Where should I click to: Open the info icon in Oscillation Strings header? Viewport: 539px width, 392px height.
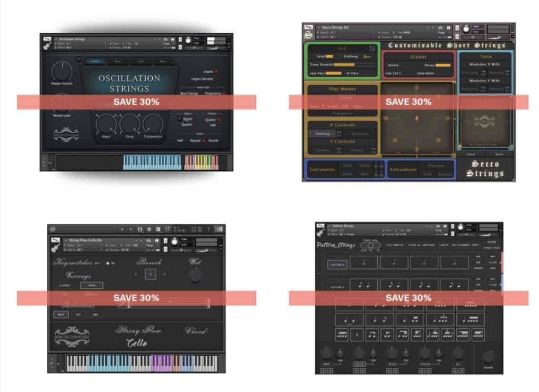[173, 39]
